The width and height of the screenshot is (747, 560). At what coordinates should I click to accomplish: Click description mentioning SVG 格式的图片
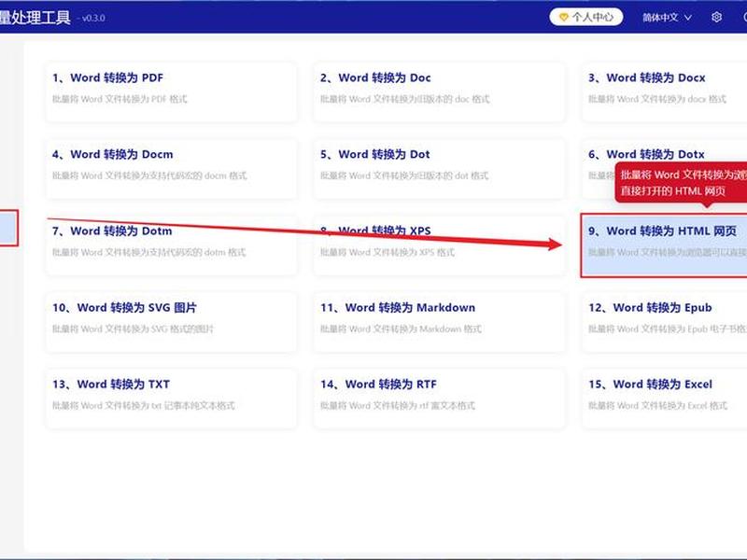(133, 329)
